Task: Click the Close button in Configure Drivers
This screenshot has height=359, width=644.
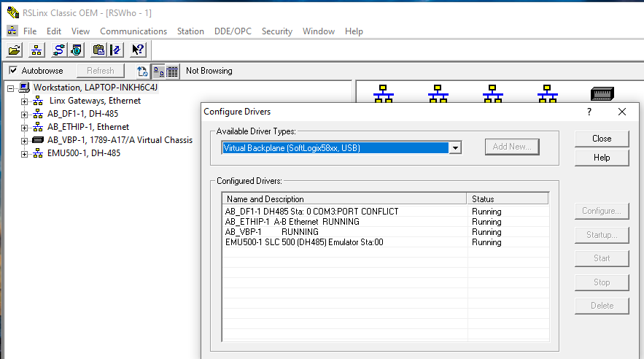Action: 602,139
